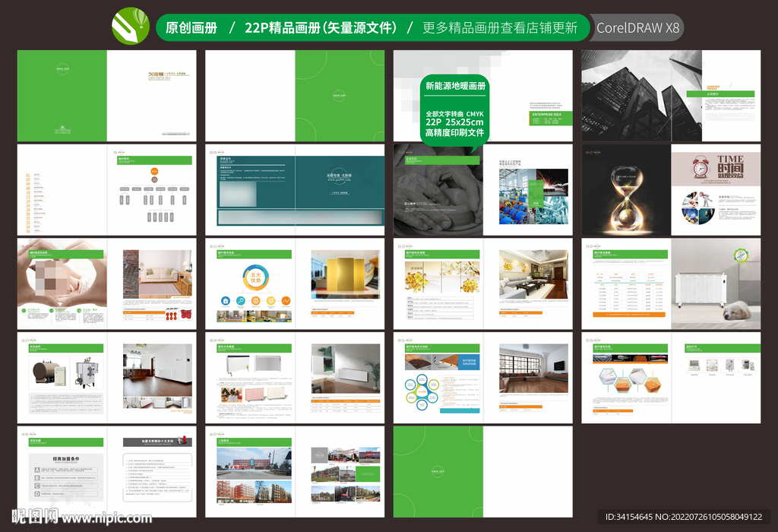Open the green back cover spread
This screenshot has height=532, width=778.
[482, 472]
